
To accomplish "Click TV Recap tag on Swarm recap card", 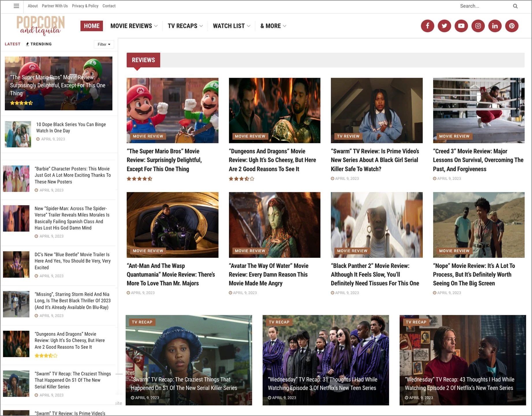I will tap(142, 322).
